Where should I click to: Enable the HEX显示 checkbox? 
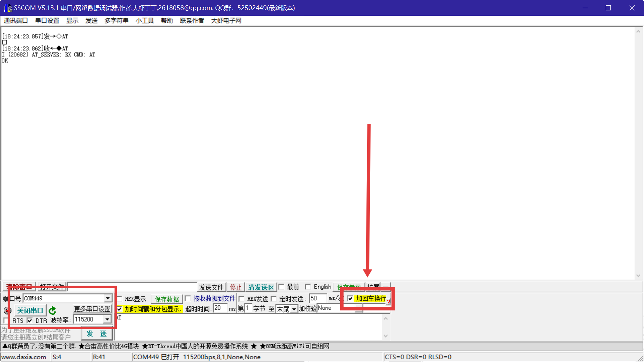[119, 299]
